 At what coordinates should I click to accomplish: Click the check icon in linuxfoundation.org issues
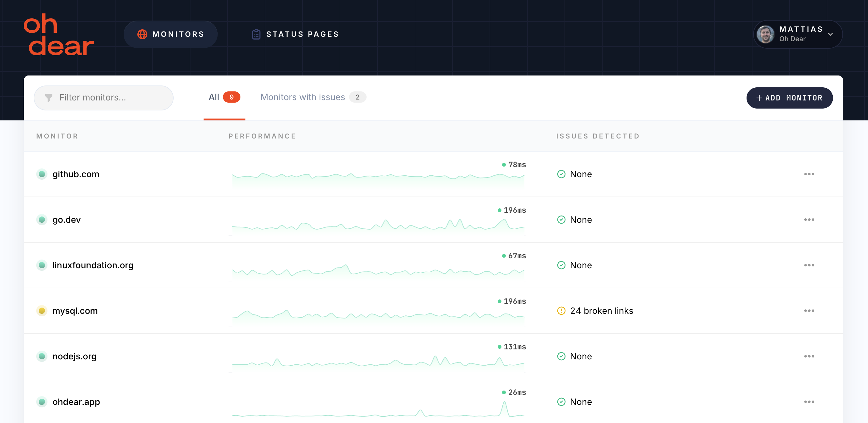(x=561, y=265)
